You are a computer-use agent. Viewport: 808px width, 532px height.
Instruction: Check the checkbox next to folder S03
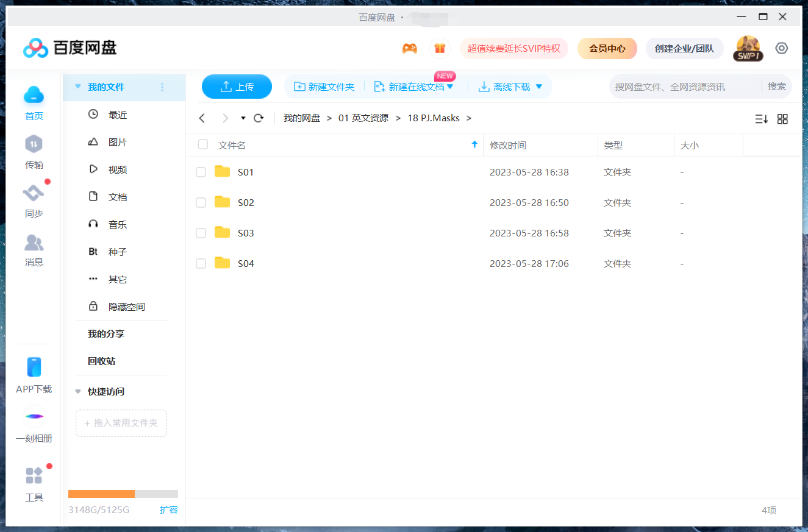point(201,233)
